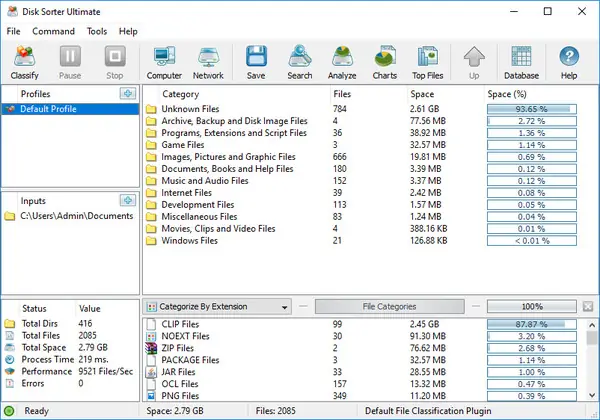Click the Disk Sorter app title icon
Viewport: 600px width, 420px height.
coord(12,11)
